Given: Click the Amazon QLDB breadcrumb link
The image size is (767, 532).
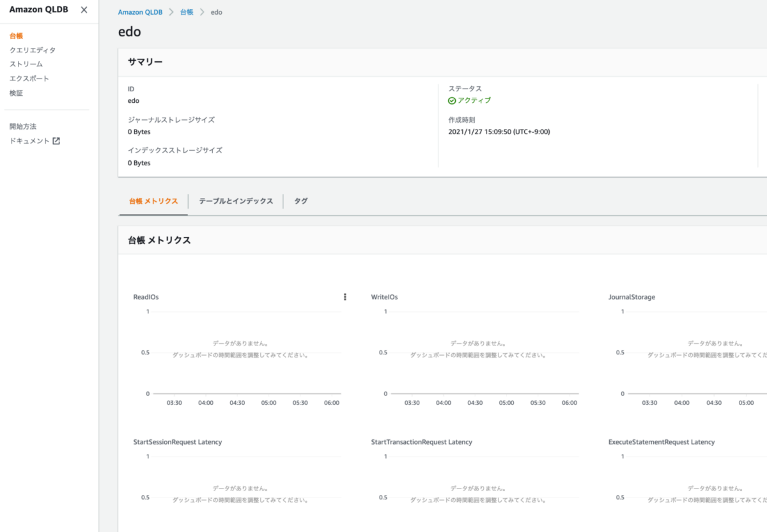Looking at the screenshot, I should (140, 12).
